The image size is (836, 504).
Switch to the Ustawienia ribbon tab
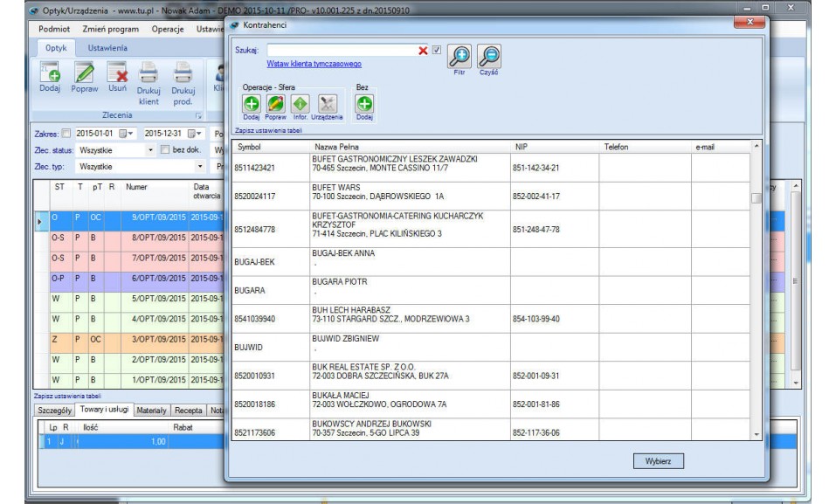(107, 47)
